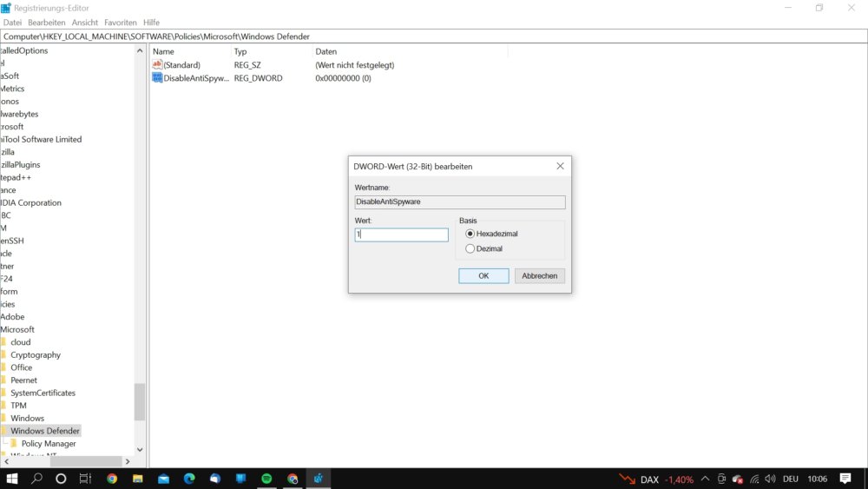Open Microsoft Edge from taskbar
868x489 pixels.
pyautogui.click(x=189, y=479)
